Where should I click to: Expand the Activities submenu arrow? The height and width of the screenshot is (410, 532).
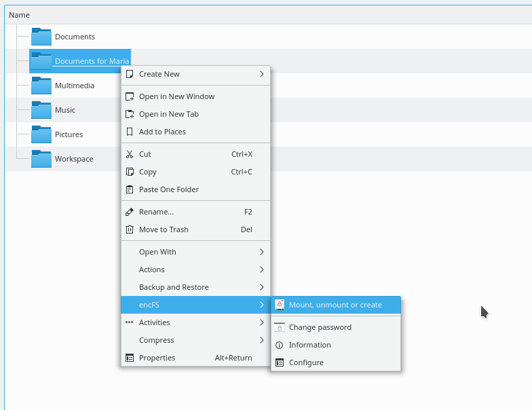pyautogui.click(x=262, y=322)
